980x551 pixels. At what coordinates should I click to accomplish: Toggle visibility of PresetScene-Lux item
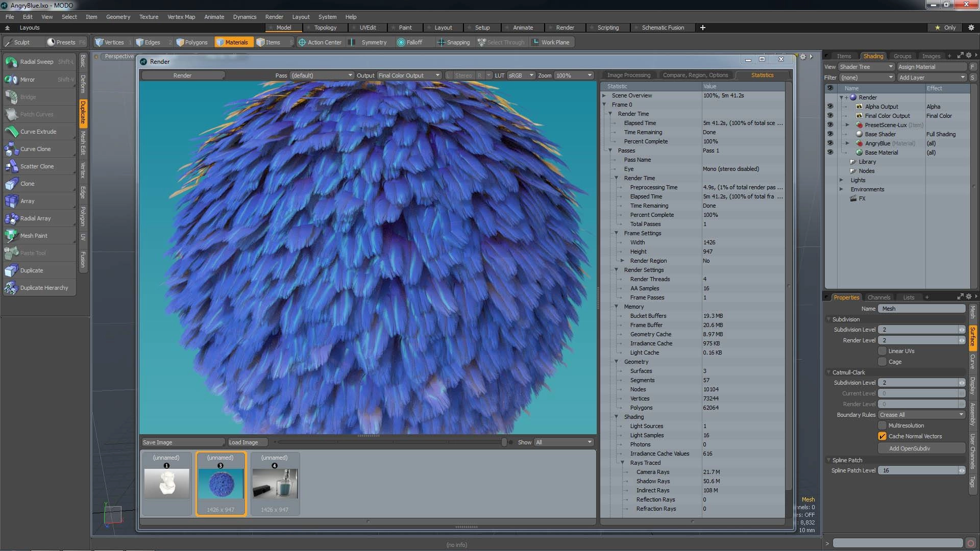pos(830,125)
